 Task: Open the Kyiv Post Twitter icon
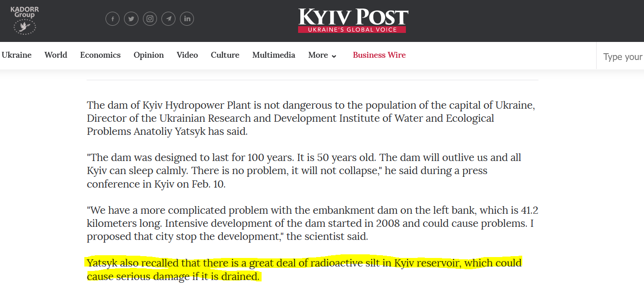(131, 19)
